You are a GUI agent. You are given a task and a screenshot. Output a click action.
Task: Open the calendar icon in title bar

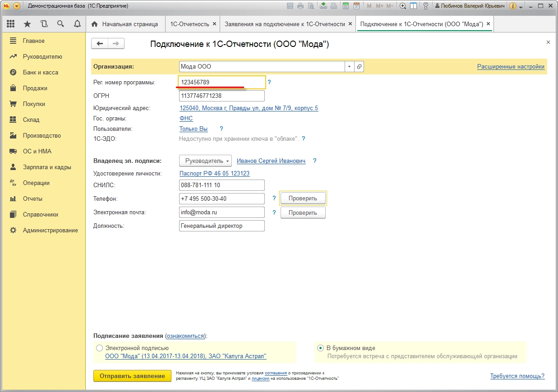tap(356, 6)
